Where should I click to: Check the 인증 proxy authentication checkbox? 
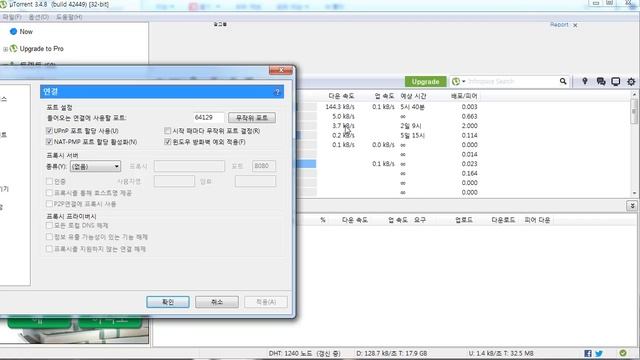point(49,181)
